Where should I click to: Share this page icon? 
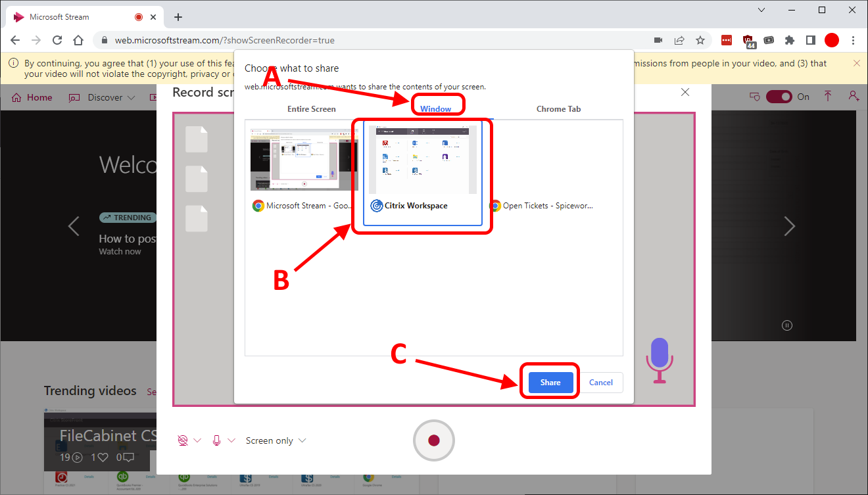pos(679,40)
